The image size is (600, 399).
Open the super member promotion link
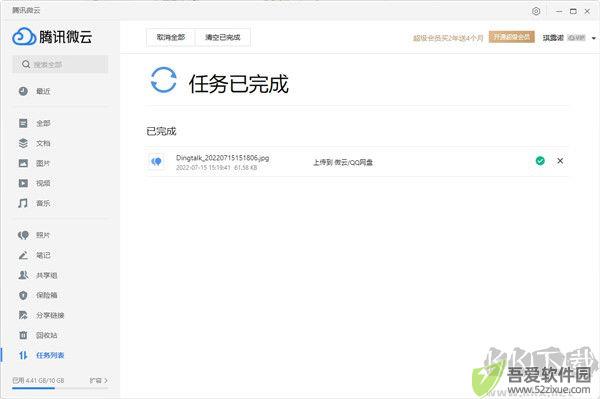448,38
